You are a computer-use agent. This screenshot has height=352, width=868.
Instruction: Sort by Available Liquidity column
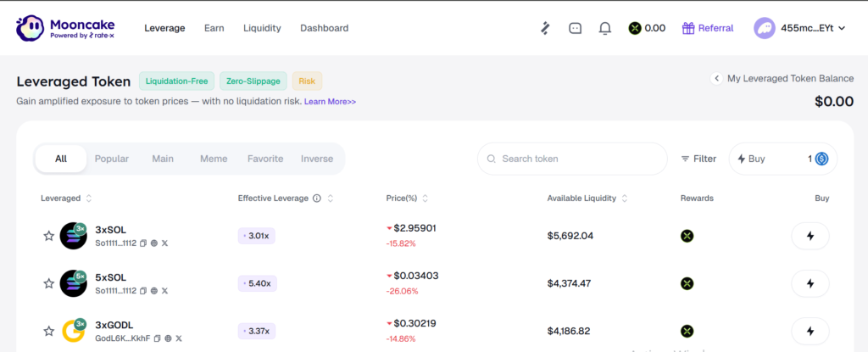625,198
